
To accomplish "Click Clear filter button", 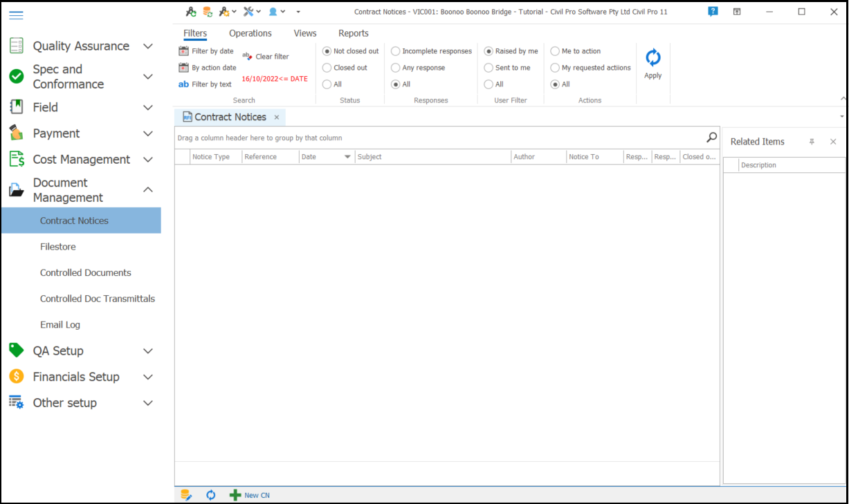I will (x=266, y=57).
